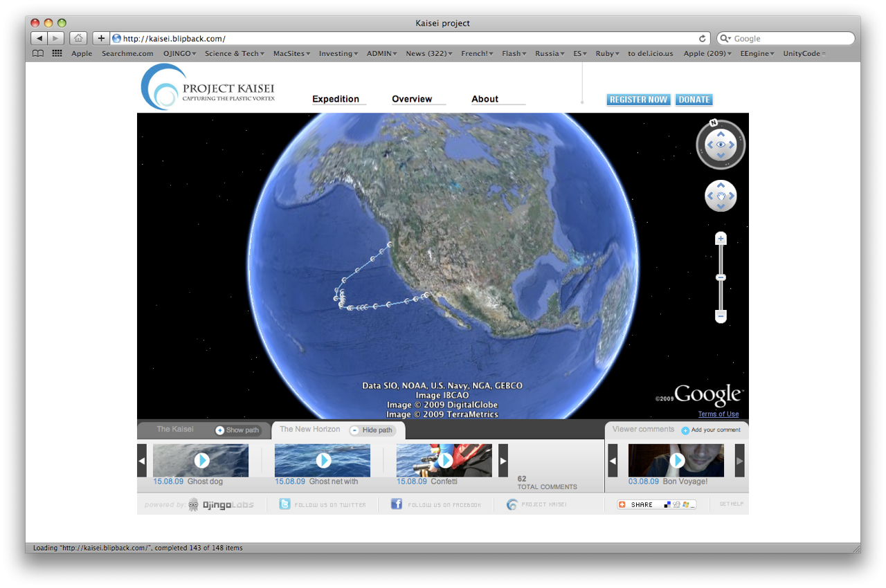
Task: Go forward with the Safari forward arrow
Action: coord(56,39)
